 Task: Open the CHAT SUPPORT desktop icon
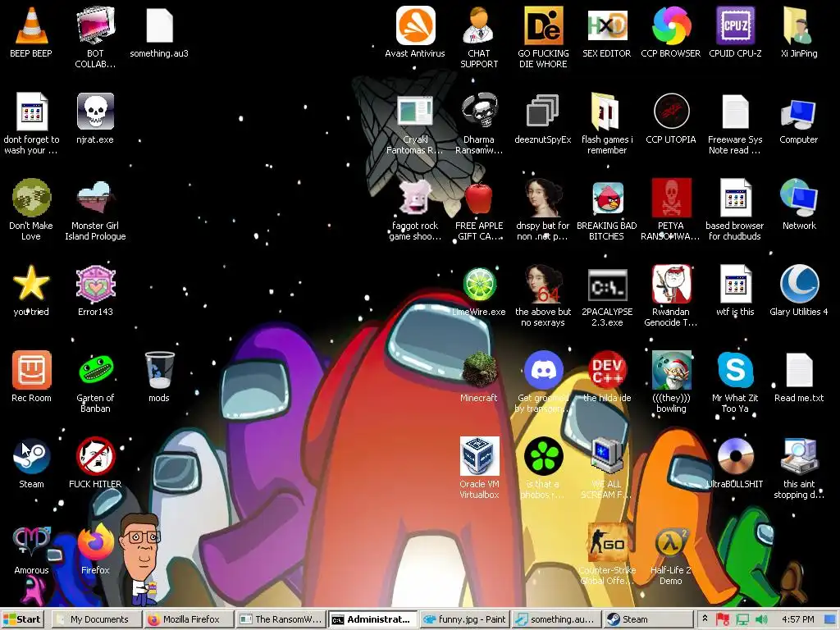tap(479, 25)
